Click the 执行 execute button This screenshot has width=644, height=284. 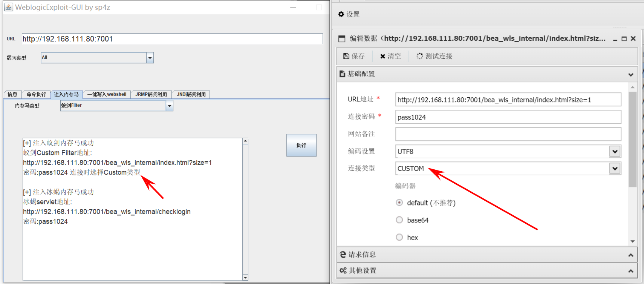301,145
